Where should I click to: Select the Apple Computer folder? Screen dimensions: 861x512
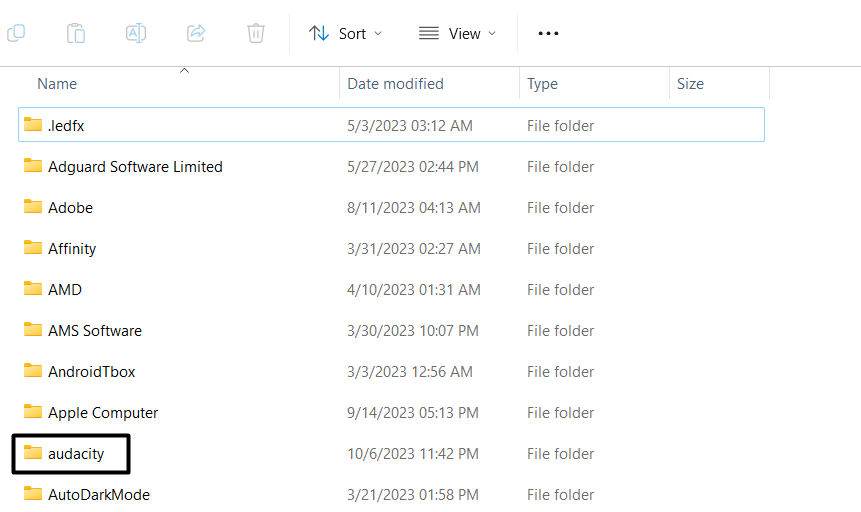click(x=103, y=413)
